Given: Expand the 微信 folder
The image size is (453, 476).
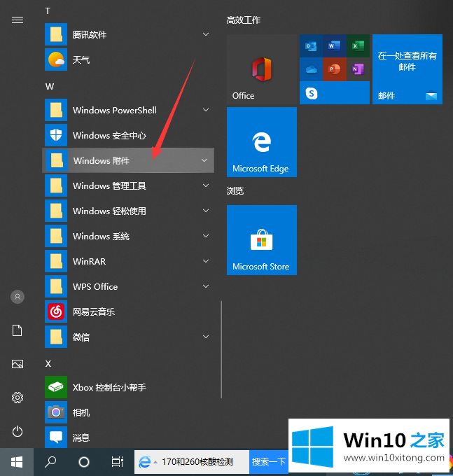Looking at the screenshot, I should pyautogui.click(x=129, y=337).
